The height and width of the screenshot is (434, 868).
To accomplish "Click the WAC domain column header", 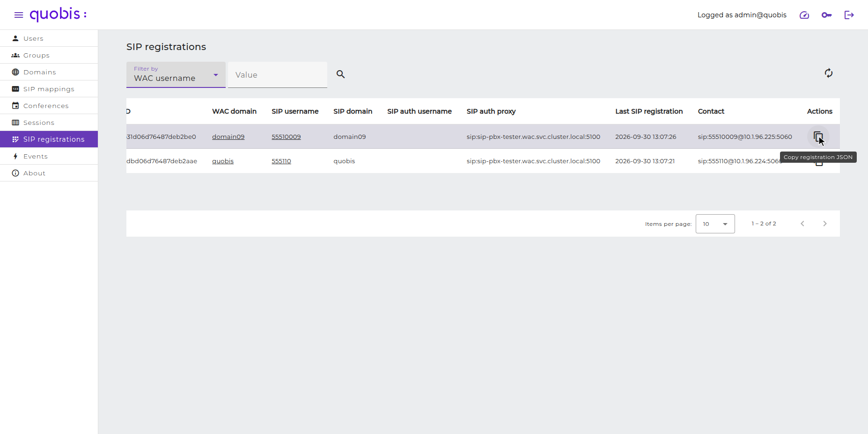I will (234, 111).
